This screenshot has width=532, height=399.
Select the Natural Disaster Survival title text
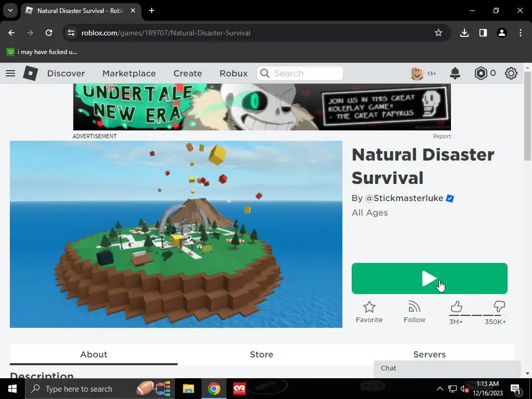(x=423, y=166)
